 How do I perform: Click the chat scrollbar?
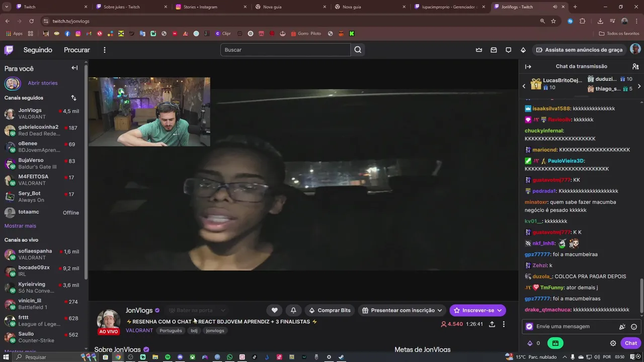click(641, 296)
